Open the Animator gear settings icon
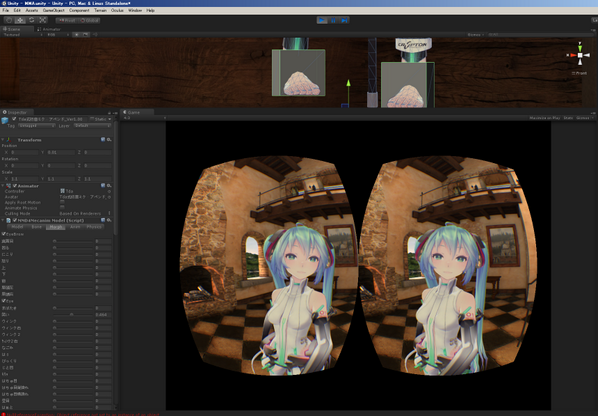This screenshot has width=598, height=416. (x=109, y=185)
